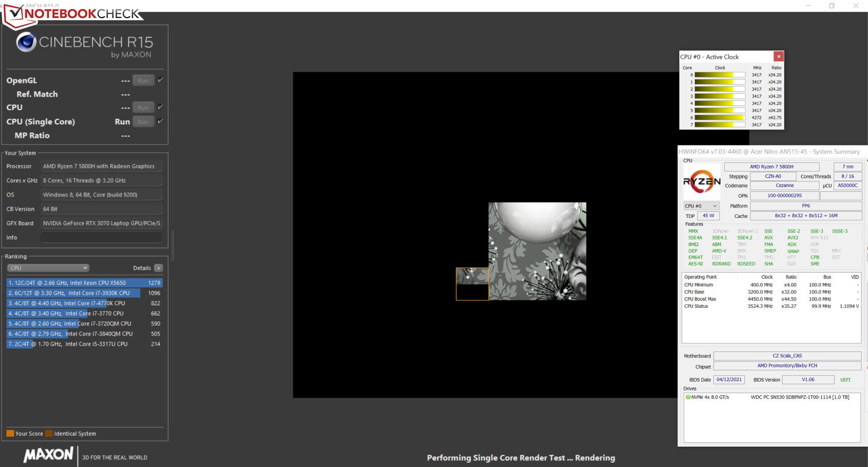Image resolution: width=868 pixels, height=467 pixels.
Task: Select the Core i5-3317U ranking row
Action: pyautogui.click(x=85, y=344)
